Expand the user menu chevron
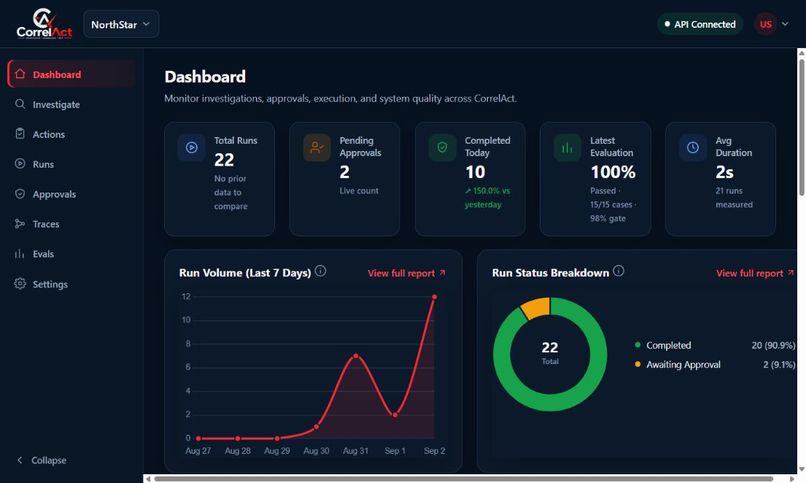The height and width of the screenshot is (483, 806). 785,24
